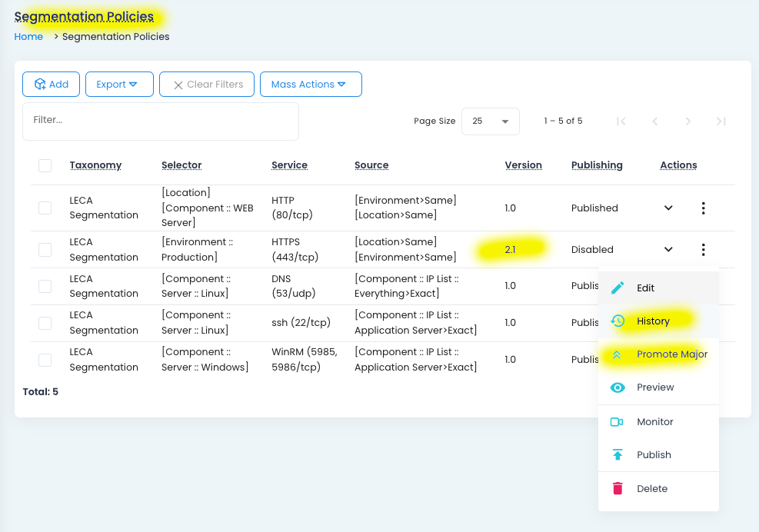
Task: Open three-dot actions menu for HTTP policy
Action: (703, 208)
